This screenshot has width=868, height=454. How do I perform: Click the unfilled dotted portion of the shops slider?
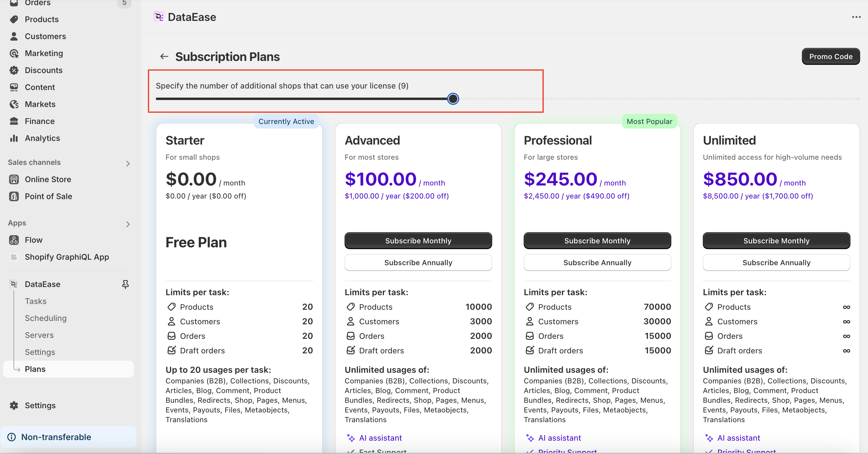(660, 99)
